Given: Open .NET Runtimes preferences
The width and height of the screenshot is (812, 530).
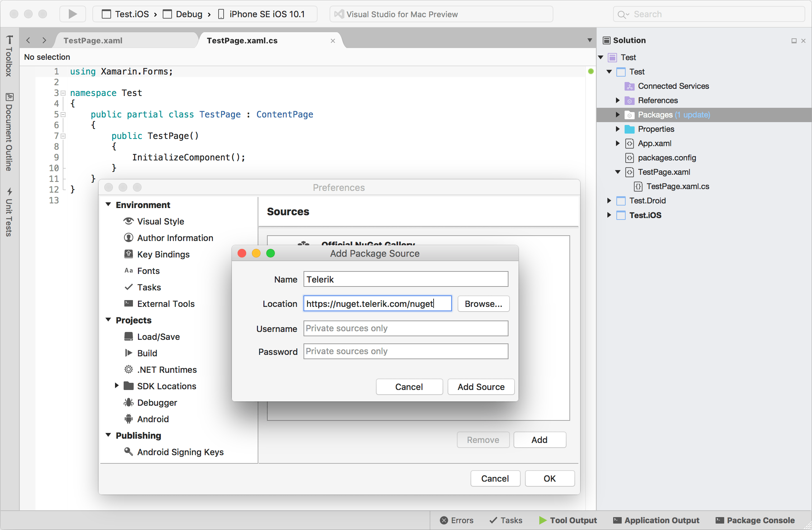Looking at the screenshot, I should tap(160, 370).
